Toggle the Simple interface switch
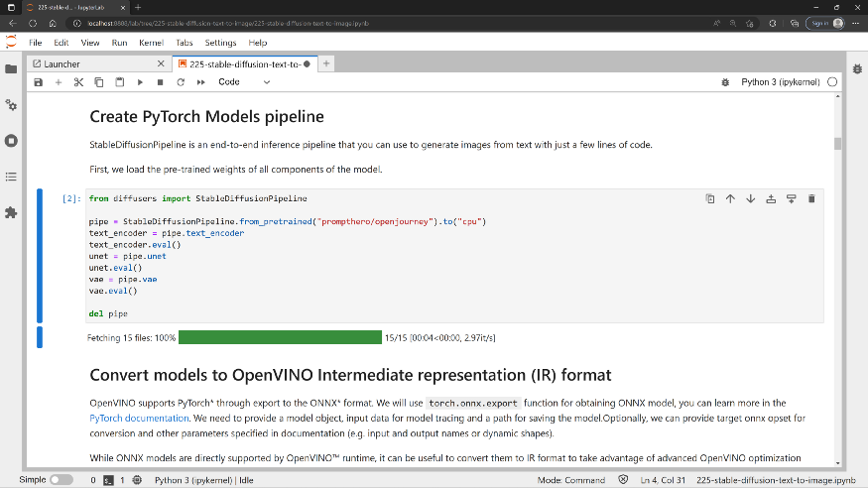Screen dimensions: 868x488 [61, 480]
